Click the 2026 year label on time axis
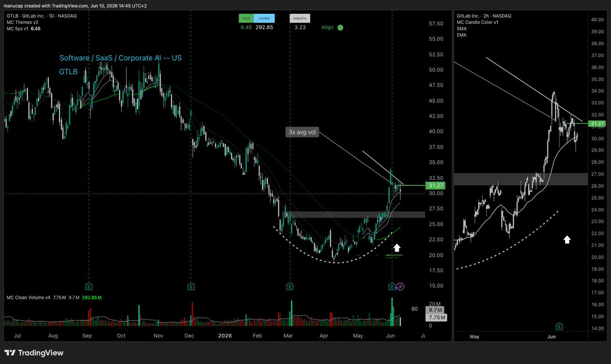 (x=225, y=336)
